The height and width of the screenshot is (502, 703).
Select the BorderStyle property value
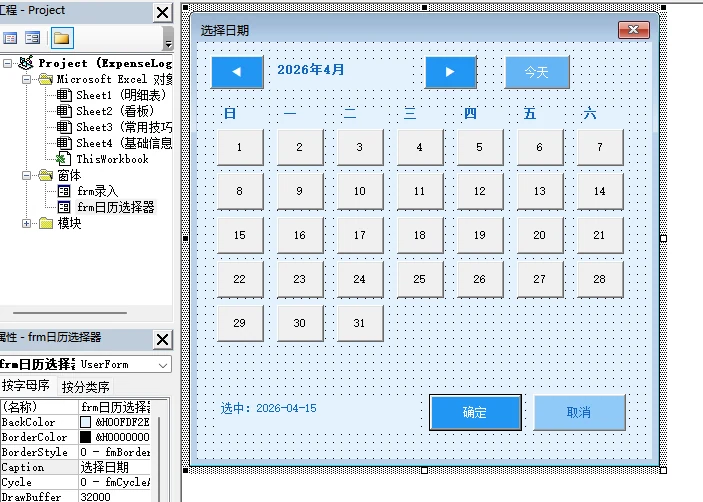[115, 452]
